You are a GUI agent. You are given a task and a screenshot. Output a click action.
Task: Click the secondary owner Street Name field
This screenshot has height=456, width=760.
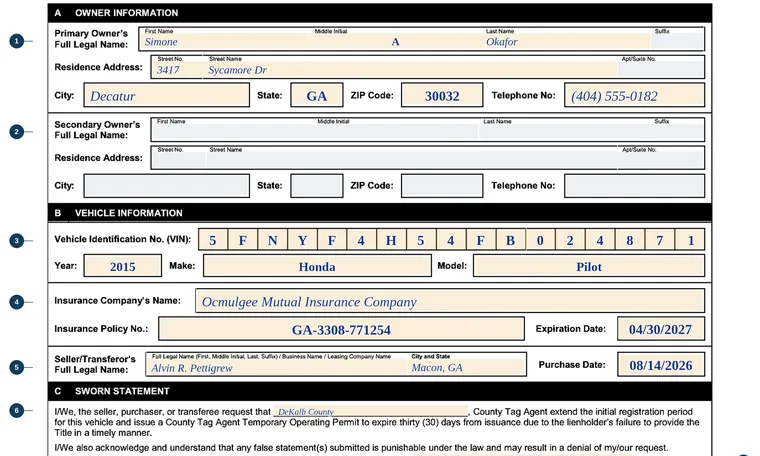(x=412, y=158)
